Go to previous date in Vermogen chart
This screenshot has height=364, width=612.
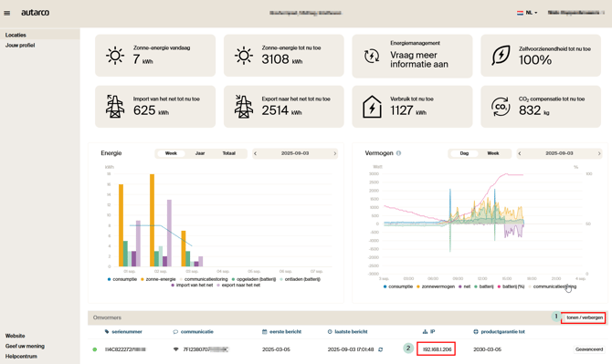click(x=520, y=153)
